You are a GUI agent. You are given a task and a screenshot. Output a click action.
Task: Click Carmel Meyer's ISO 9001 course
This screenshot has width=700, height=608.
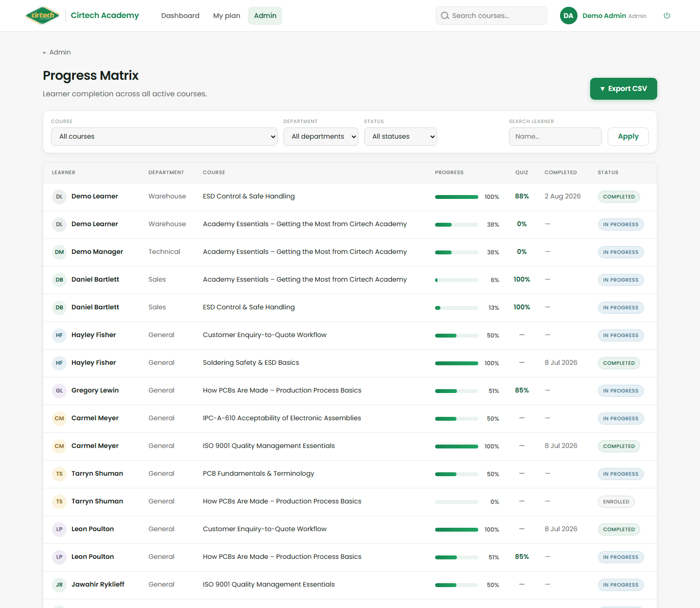[x=269, y=446]
